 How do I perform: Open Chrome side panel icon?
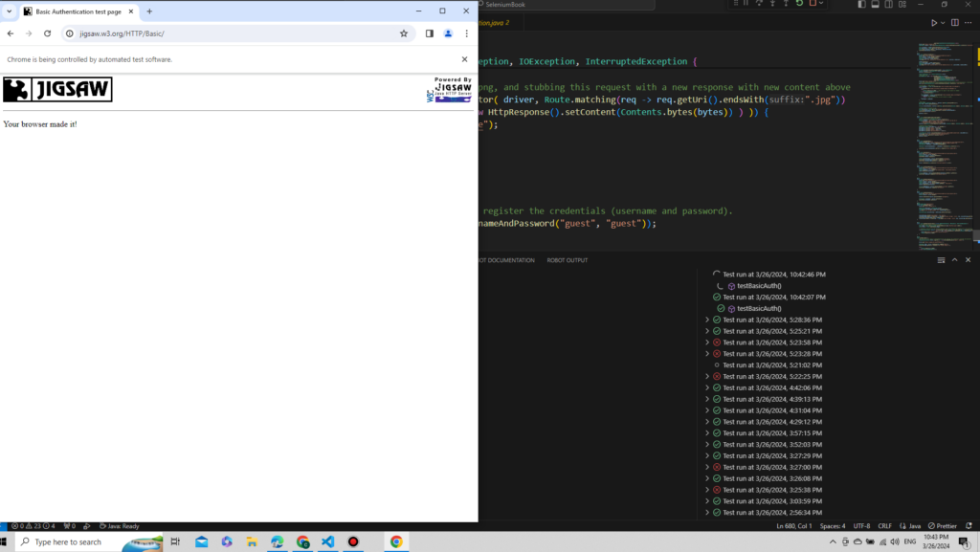coord(430,33)
